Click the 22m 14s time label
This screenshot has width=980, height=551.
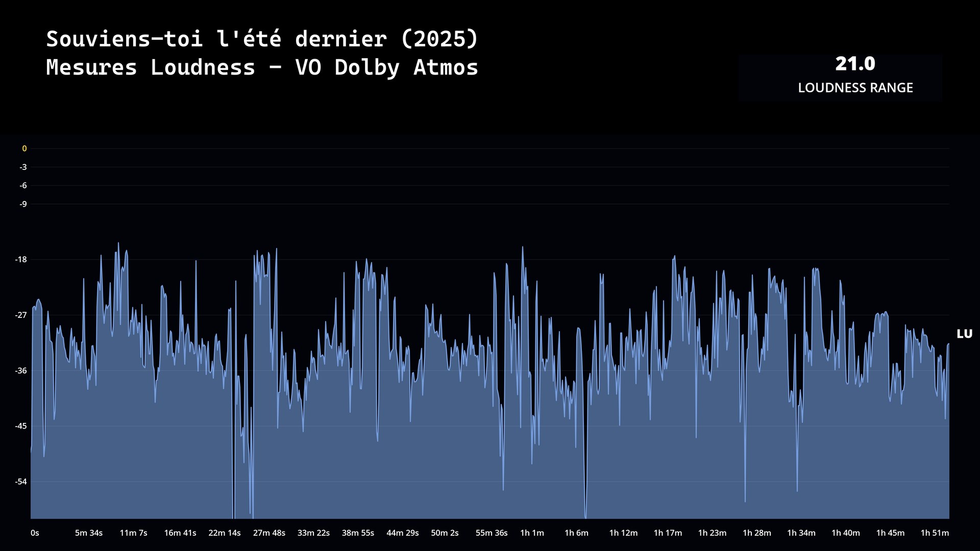(225, 533)
